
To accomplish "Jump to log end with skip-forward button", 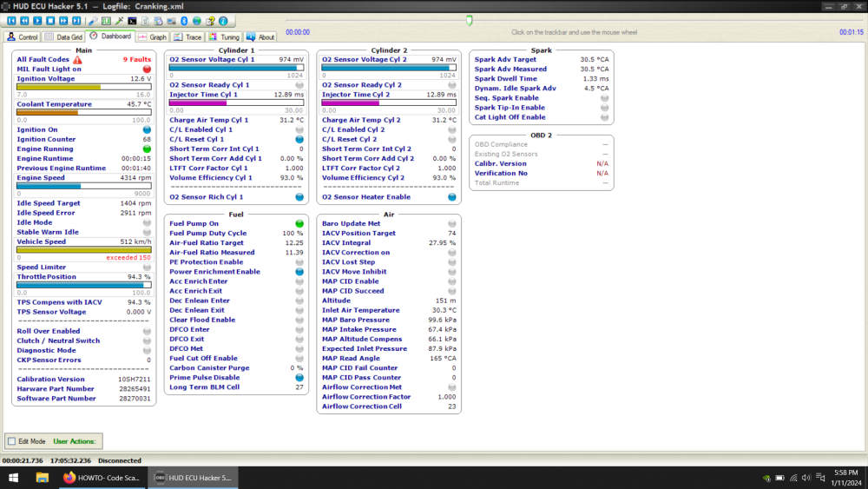I will [76, 21].
